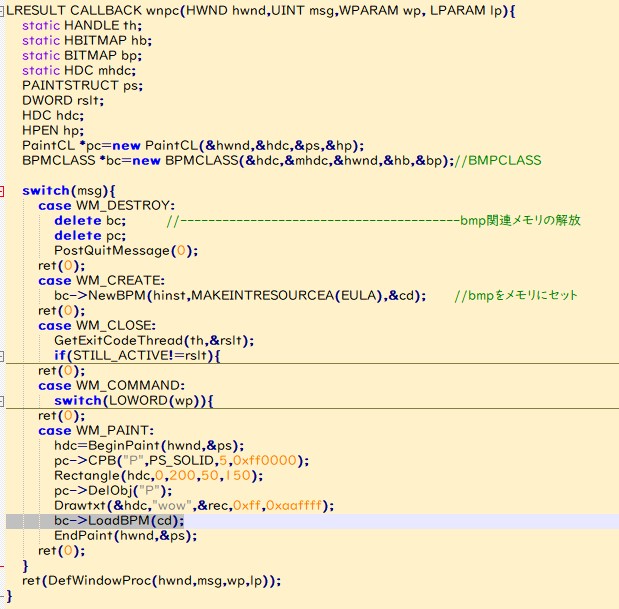The width and height of the screenshot is (619, 609).
Task: Click the 'PAINTSTRUCT ps;' declaration
Action: click(x=83, y=86)
